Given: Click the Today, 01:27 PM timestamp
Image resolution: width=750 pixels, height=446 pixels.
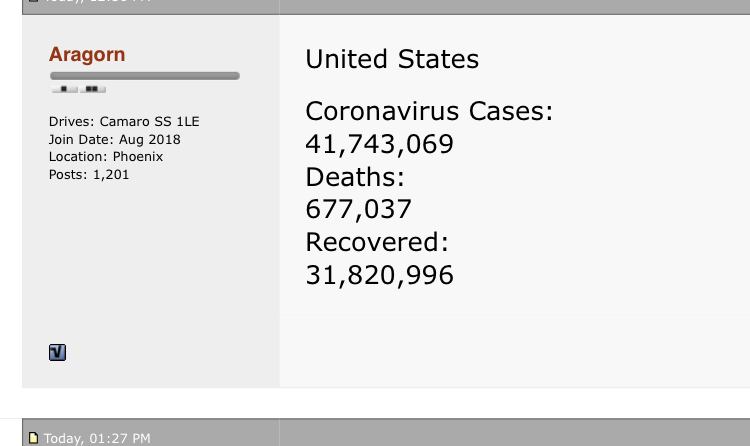Looking at the screenshot, I should [96, 438].
